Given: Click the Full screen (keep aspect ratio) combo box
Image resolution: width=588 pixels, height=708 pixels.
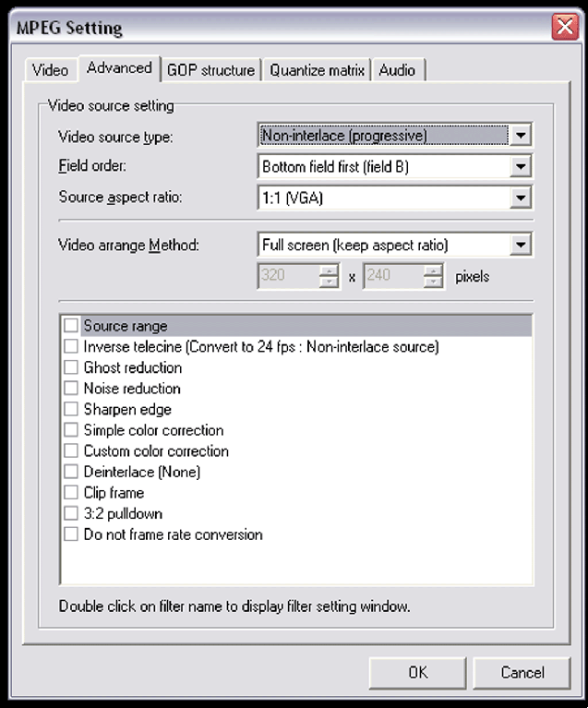Looking at the screenshot, I should (395, 245).
